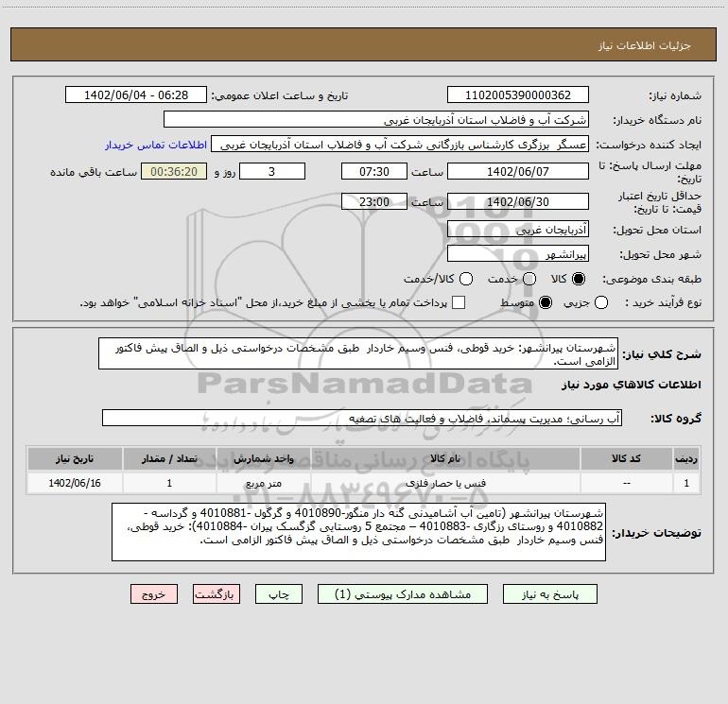728x704 pixels.
Task: Click the کد کالا column header
Action: coord(626,459)
